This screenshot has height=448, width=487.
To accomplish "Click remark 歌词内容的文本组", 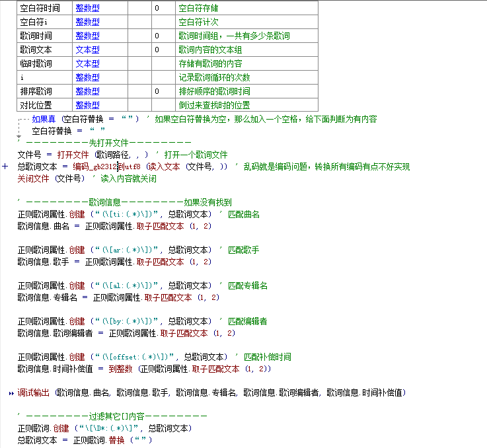I will click(210, 50).
